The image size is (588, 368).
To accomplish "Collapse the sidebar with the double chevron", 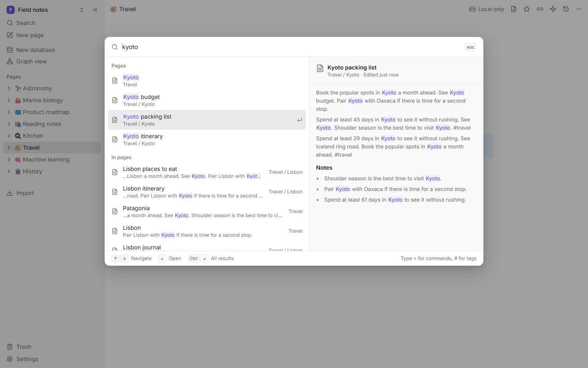I will (x=95, y=10).
